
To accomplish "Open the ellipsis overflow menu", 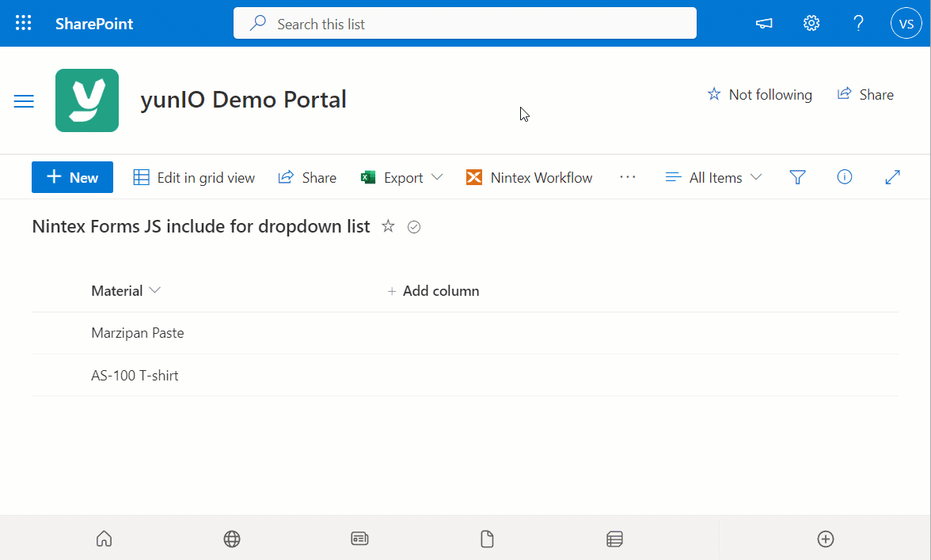I will pos(628,177).
